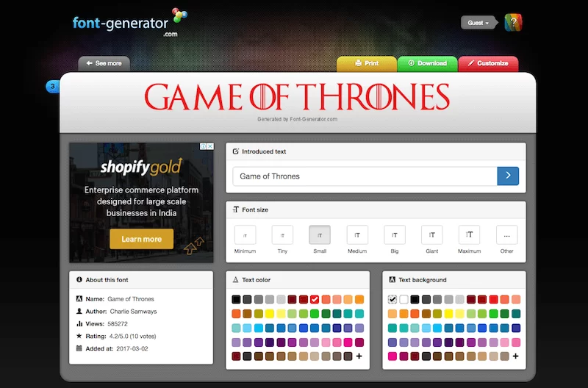
Task: Pick the olive Text background swatch
Action: pyautogui.click(x=437, y=313)
